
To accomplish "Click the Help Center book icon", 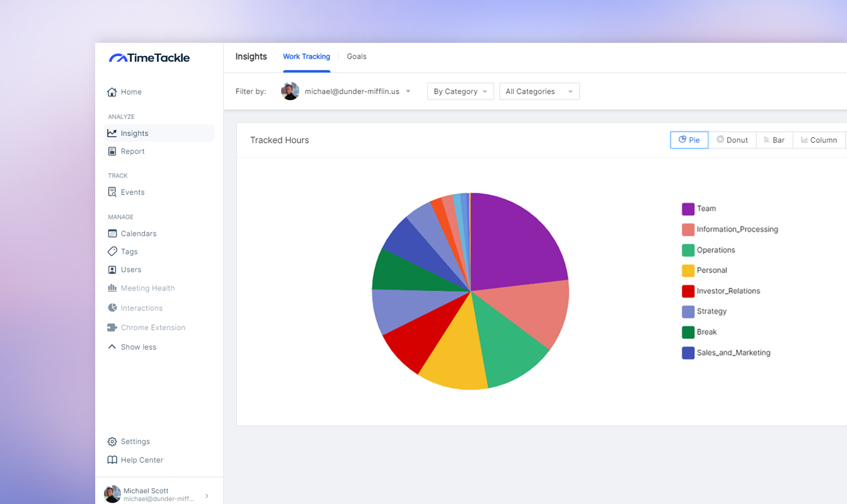I will [112, 460].
